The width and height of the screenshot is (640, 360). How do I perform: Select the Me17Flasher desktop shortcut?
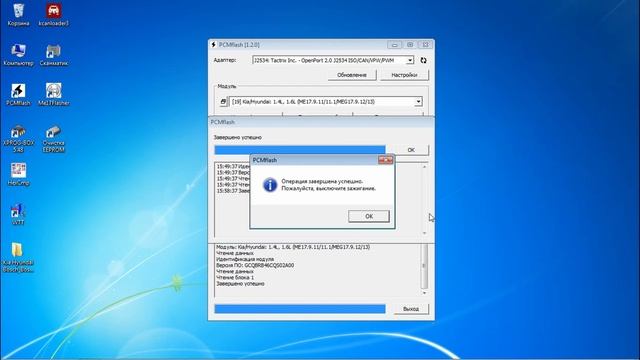(53, 95)
